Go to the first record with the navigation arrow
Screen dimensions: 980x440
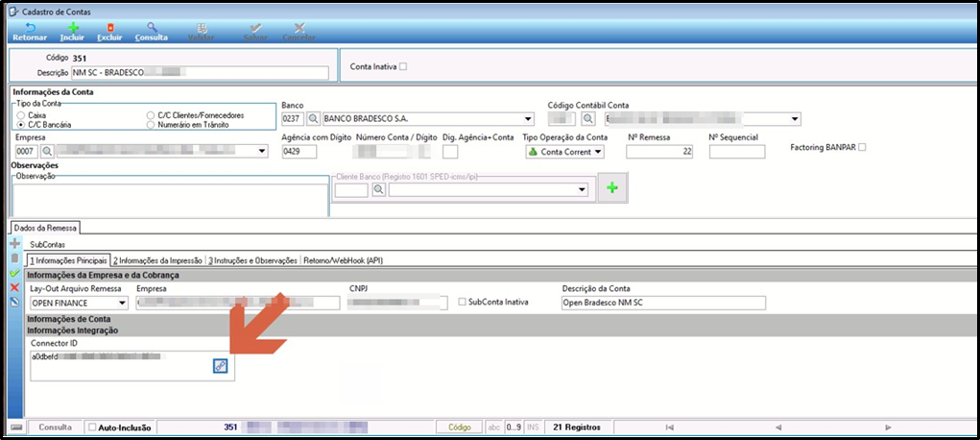[x=669, y=428]
